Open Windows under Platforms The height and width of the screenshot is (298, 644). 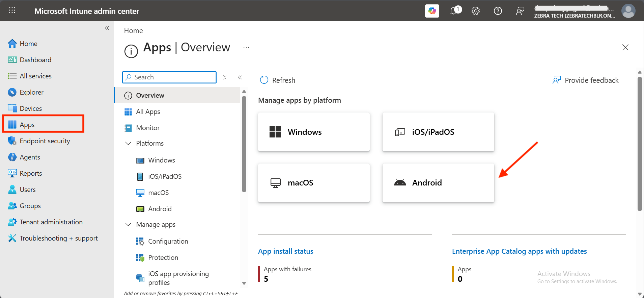pos(162,160)
